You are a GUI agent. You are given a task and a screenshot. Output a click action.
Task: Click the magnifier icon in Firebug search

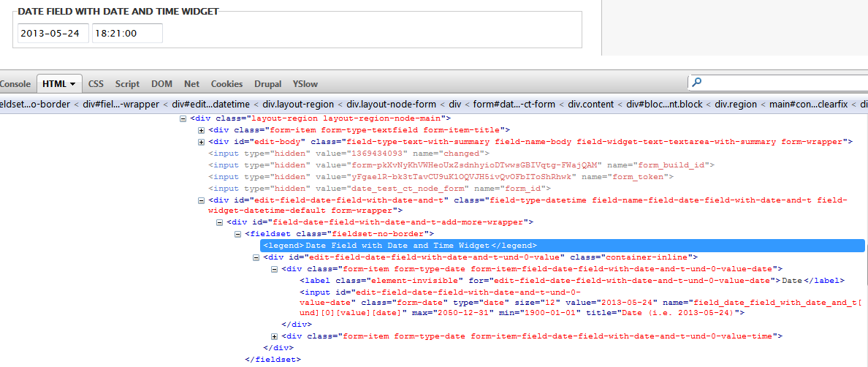click(697, 83)
